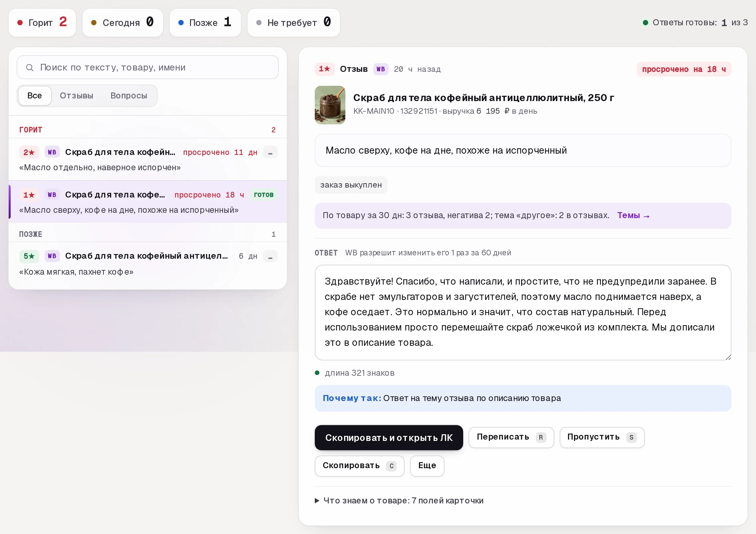
Task: Click the search field for text, product, name
Action: pos(148,67)
